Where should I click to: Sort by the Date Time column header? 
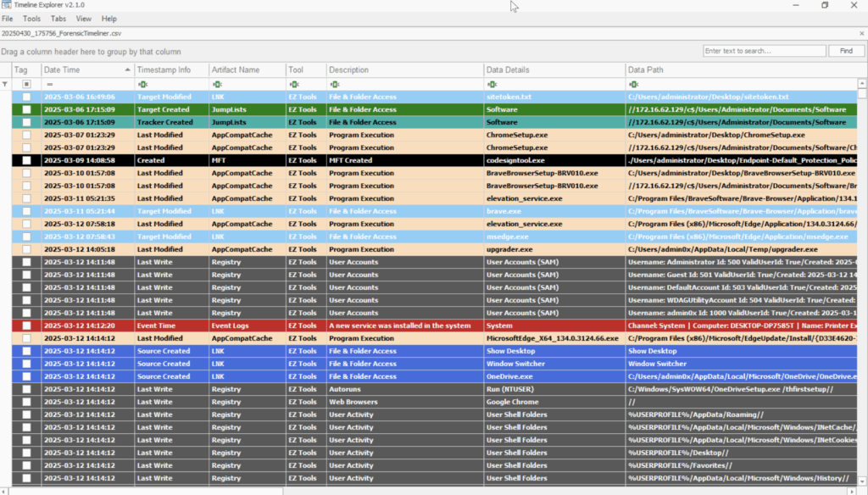click(x=83, y=70)
